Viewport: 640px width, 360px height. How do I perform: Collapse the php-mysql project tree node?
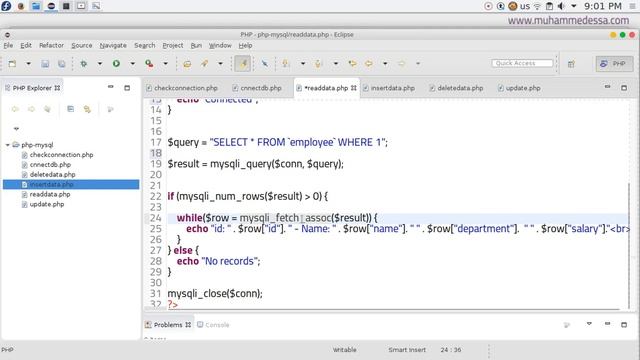[x=7, y=145]
